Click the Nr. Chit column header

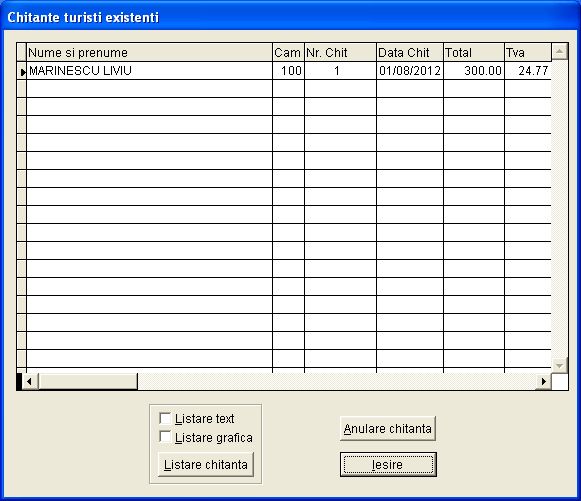pyautogui.click(x=340, y=52)
